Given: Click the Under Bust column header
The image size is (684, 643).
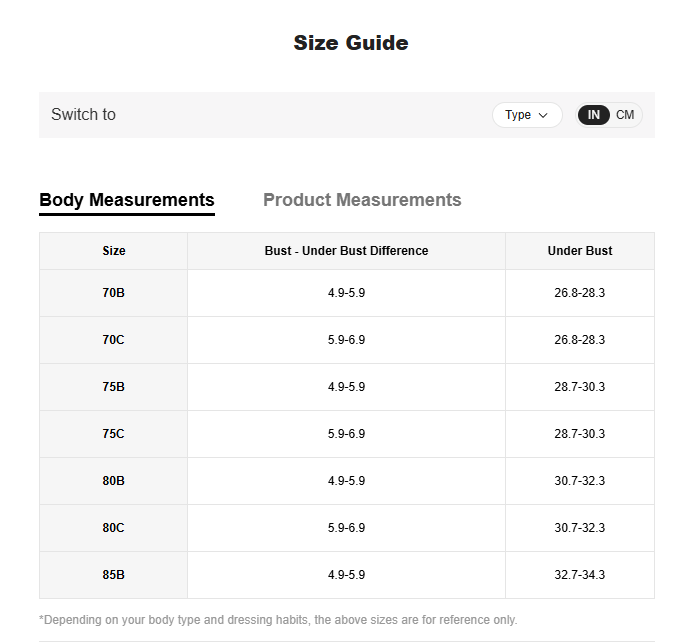Looking at the screenshot, I should (580, 251).
